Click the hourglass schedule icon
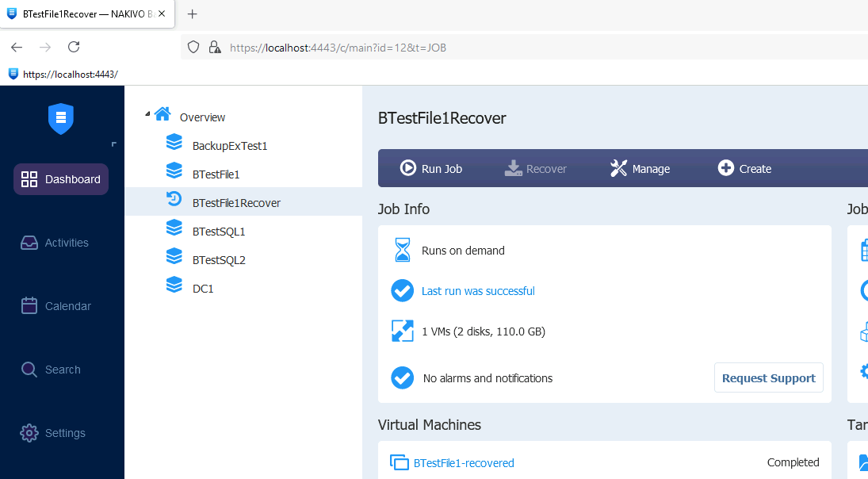This screenshot has height=479, width=868. (x=403, y=250)
